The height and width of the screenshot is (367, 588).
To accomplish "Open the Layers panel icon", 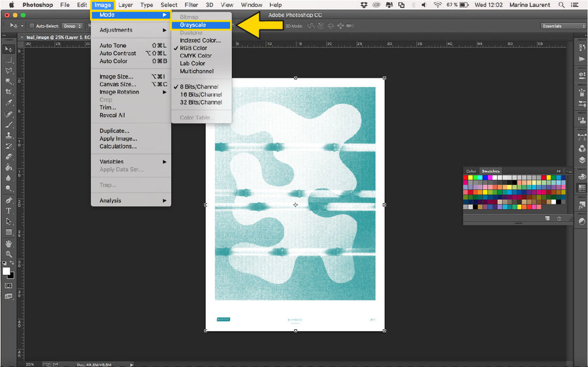I will point(581,159).
